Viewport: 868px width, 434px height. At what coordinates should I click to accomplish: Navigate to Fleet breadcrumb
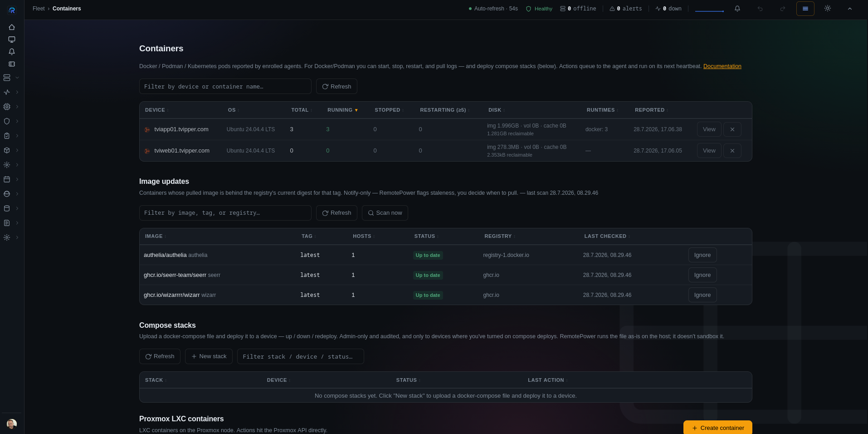39,9
